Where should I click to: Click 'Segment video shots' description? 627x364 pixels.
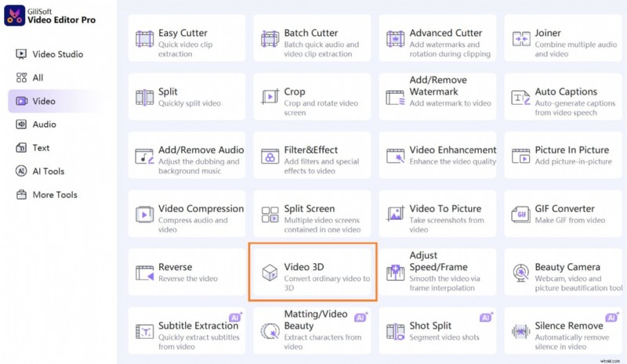tap(444, 337)
